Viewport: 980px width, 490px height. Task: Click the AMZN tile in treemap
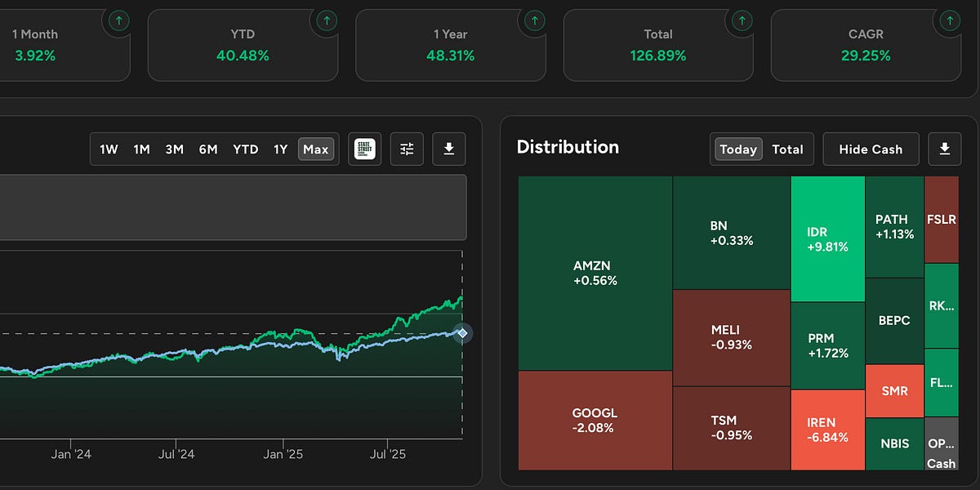tap(595, 273)
